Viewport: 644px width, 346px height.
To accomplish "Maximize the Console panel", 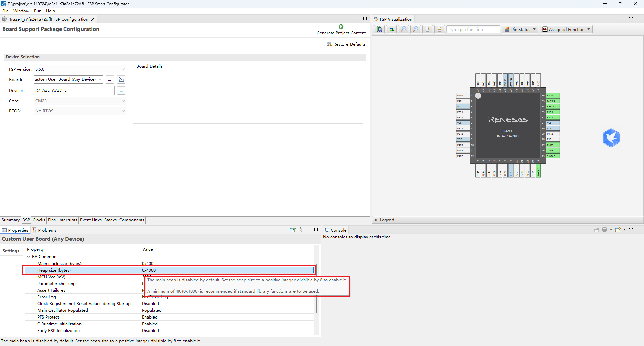I will [639, 230].
